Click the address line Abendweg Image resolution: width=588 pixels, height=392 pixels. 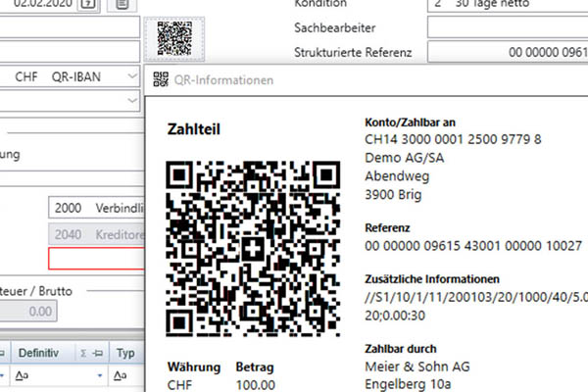[397, 176]
